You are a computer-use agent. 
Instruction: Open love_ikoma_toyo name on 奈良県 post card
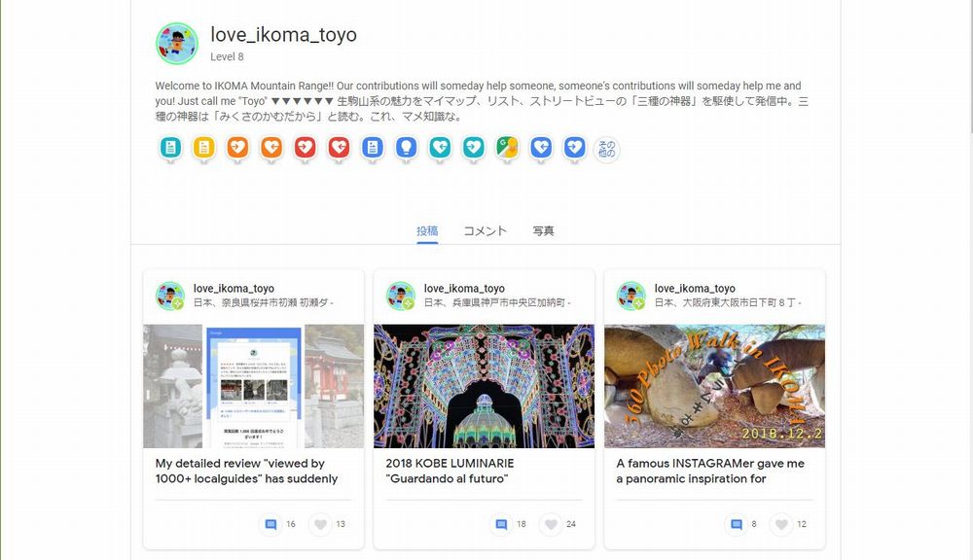tap(234, 289)
